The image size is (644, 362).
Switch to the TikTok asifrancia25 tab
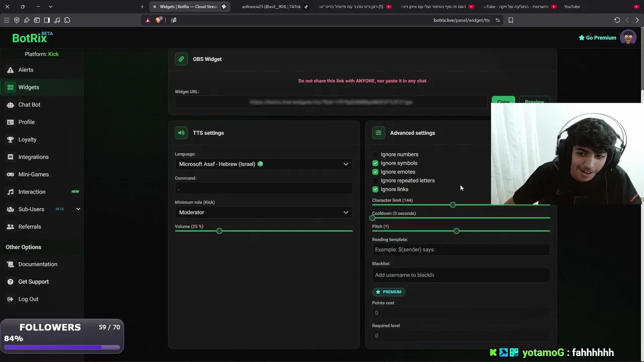tap(274, 7)
